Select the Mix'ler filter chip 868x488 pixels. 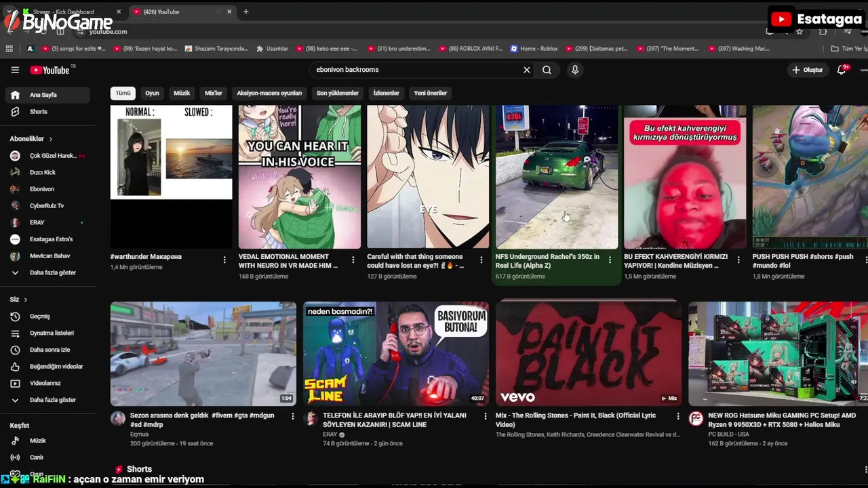coord(214,93)
